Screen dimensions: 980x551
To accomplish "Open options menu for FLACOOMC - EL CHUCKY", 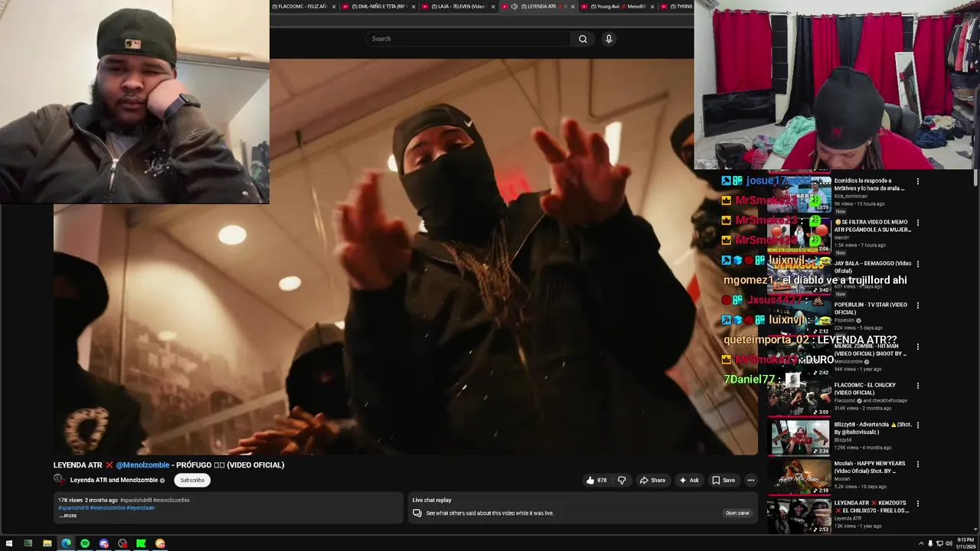I will pyautogui.click(x=918, y=386).
